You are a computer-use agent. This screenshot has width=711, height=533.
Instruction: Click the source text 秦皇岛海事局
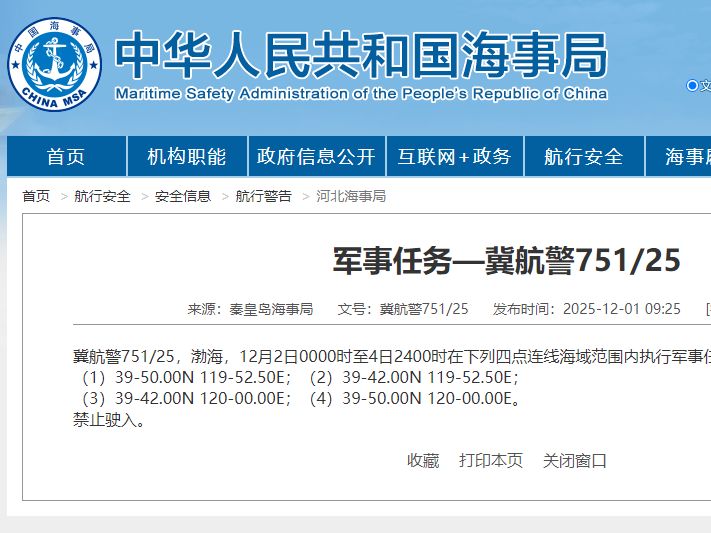(x=271, y=309)
